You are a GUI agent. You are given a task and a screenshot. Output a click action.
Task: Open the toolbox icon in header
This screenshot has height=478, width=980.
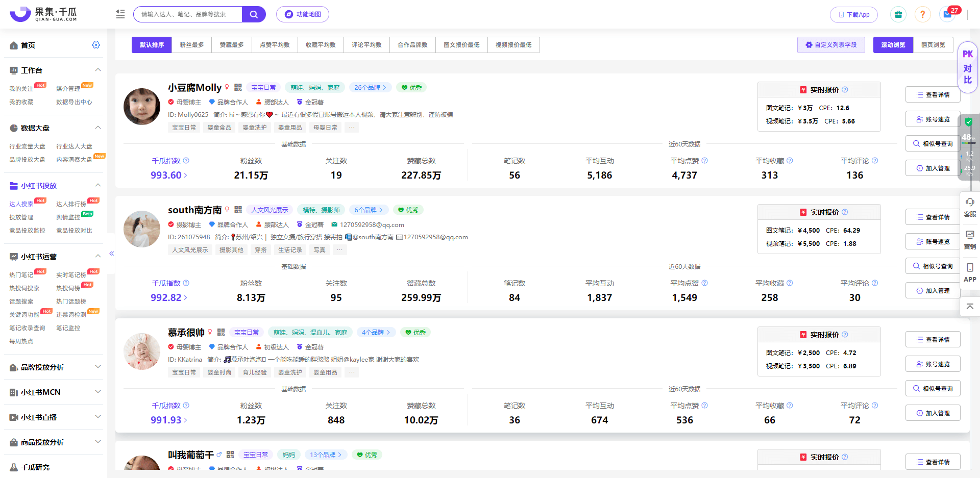pyautogui.click(x=898, y=14)
